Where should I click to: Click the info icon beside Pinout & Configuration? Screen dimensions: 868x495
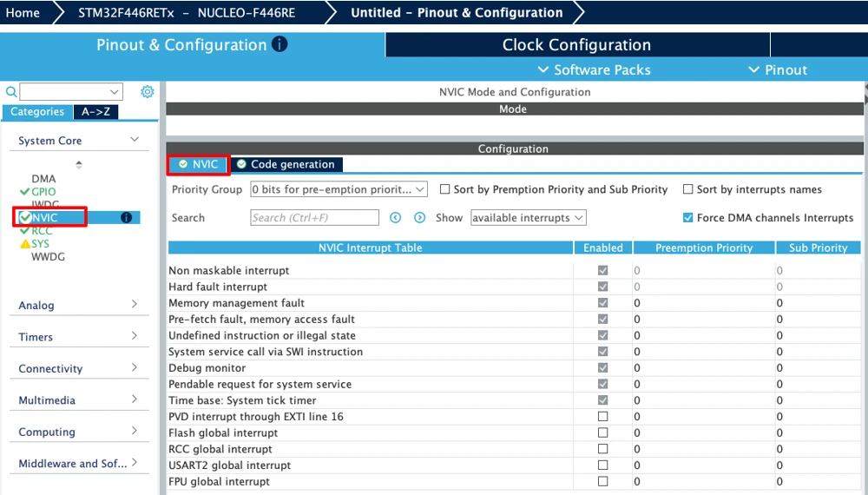[279, 44]
